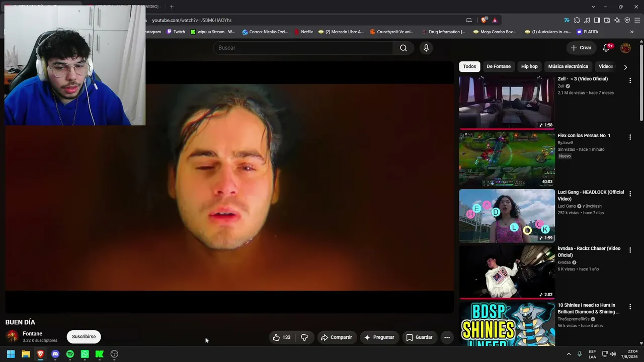Open the kvndaa Rackz Chaser thumbnail
The image size is (644, 362).
pos(507,272)
